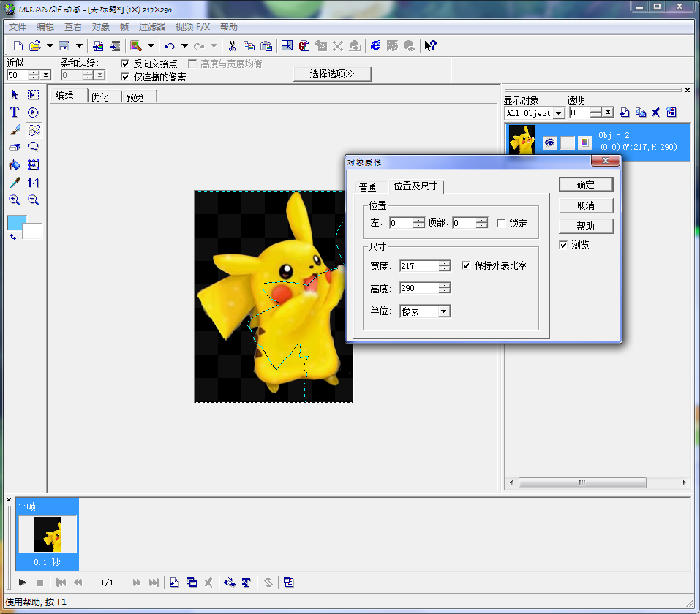
Task: Open the 透明 value dropdown arrow
Action: (x=608, y=113)
